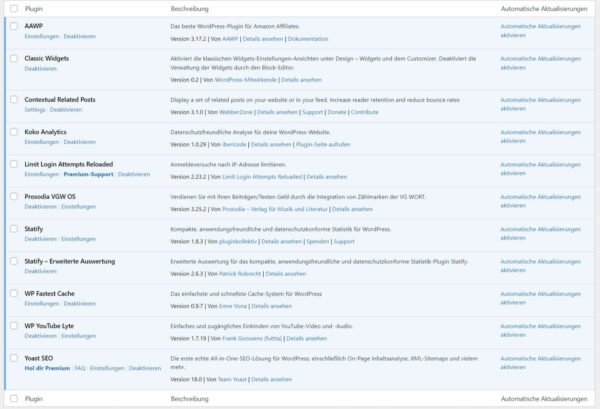The height and width of the screenshot is (409, 600).
Task: Enable automatic updates for WP Fastest Cache
Action: tap(540, 298)
